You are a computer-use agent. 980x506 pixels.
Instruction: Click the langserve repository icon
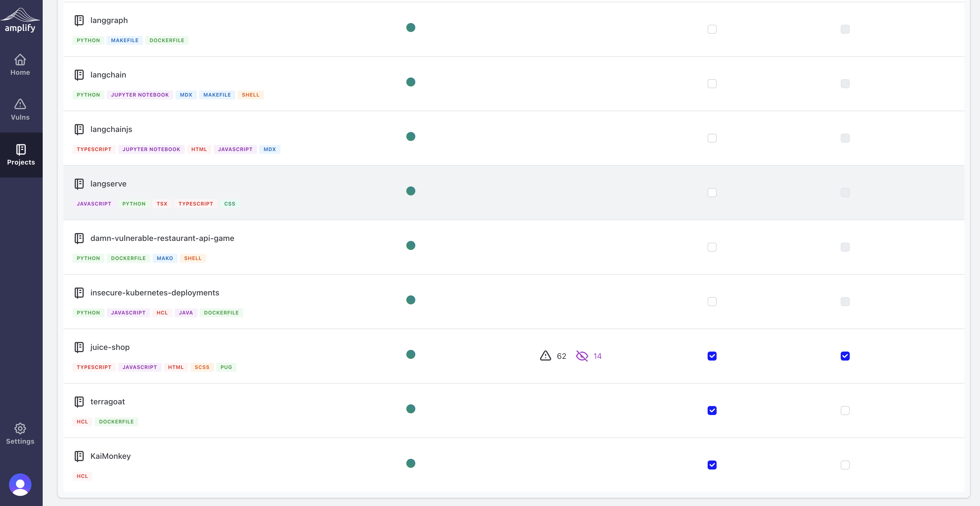pos(79,184)
